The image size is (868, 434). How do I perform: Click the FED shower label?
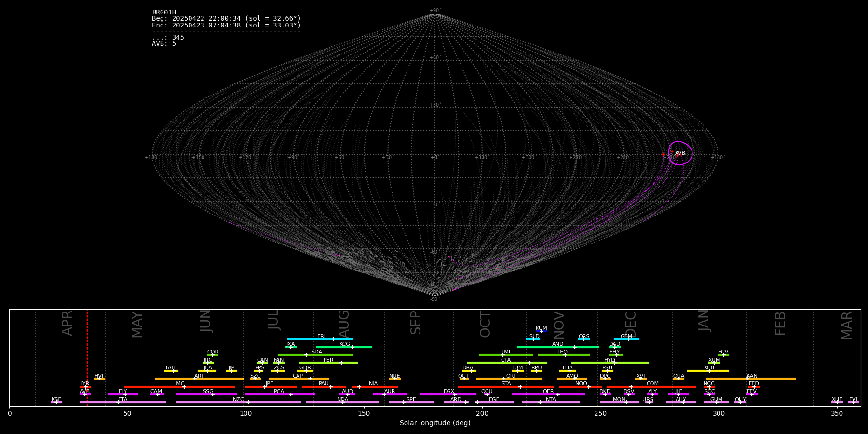[754, 384]
